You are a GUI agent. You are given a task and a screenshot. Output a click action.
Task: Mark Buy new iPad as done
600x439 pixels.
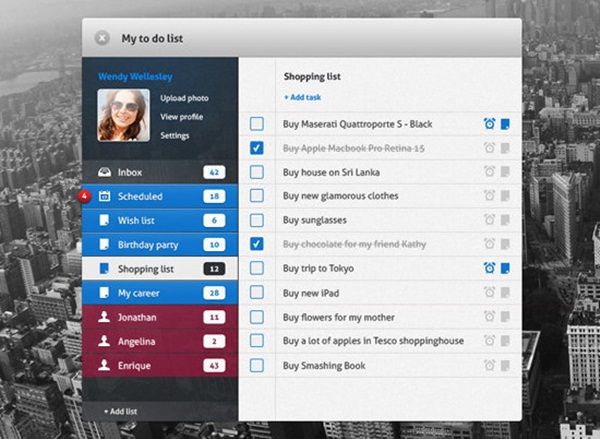[x=256, y=292]
